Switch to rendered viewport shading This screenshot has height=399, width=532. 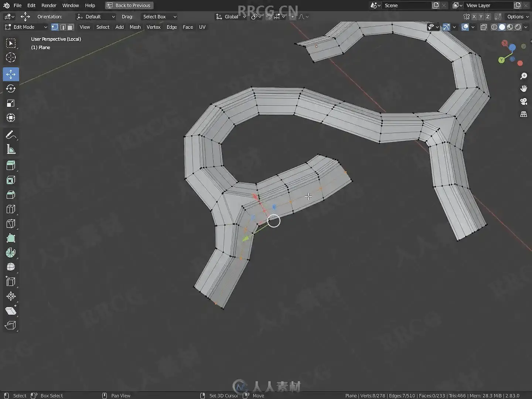(x=518, y=27)
